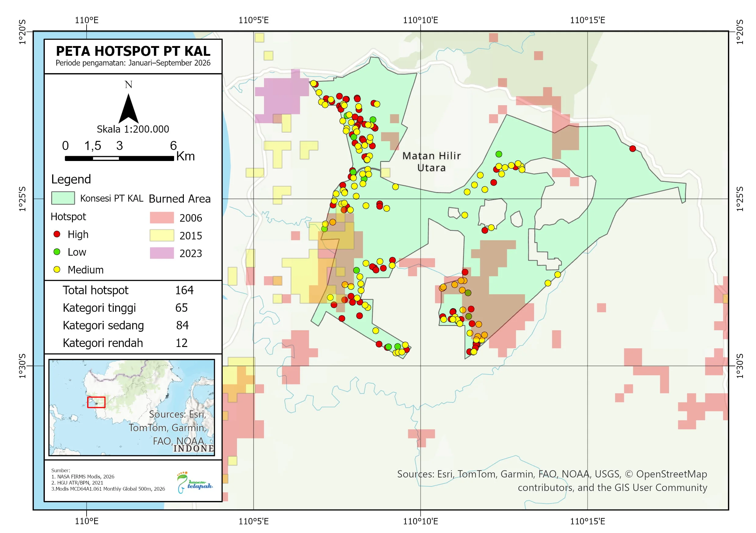Click the Skala 1:200.000 text

click(x=133, y=129)
